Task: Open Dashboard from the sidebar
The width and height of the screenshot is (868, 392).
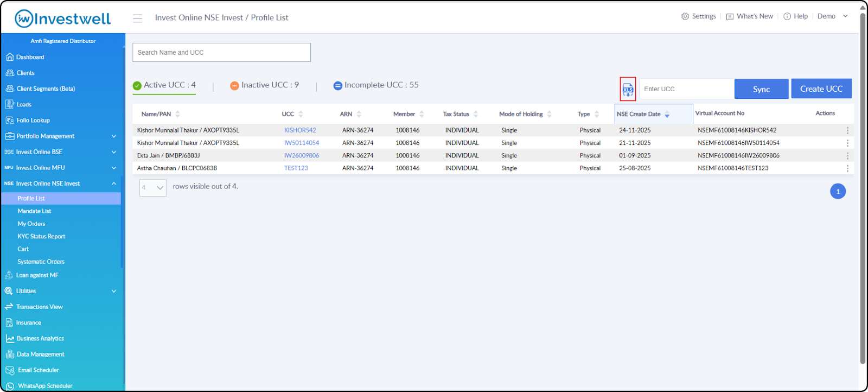Action: click(x=25, y=57)
